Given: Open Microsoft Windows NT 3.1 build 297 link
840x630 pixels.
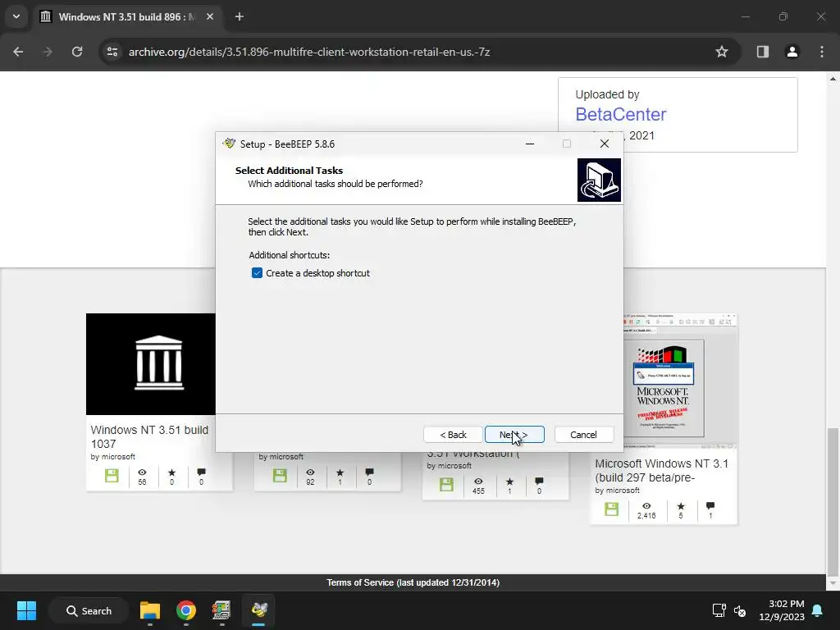Looking at the screenshot, I should point(662,470).
